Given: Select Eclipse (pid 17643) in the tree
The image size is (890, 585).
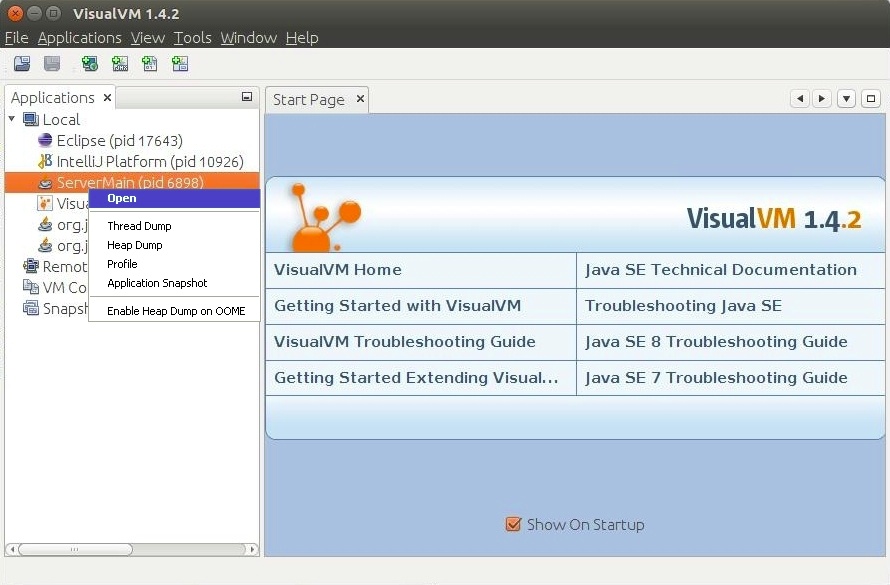Looking at the screenshot, I should click(x=120, y=141).
